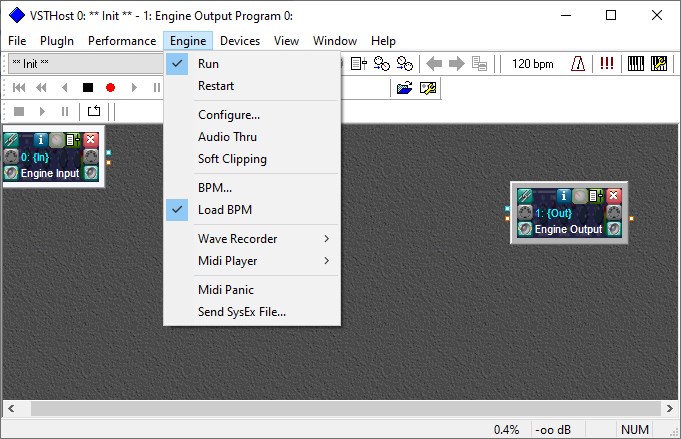
Task: Click the black stop button in recorder bar
Action: point(88,88)
